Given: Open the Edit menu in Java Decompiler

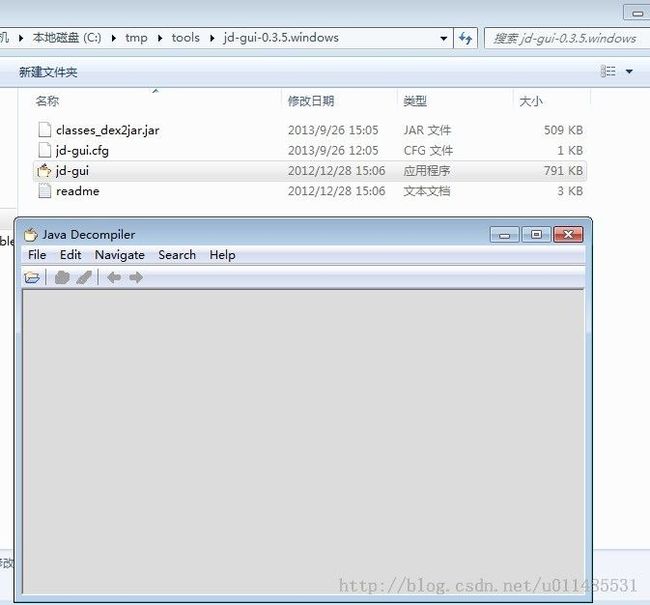Looking at the screenshot, I should 70,255.
